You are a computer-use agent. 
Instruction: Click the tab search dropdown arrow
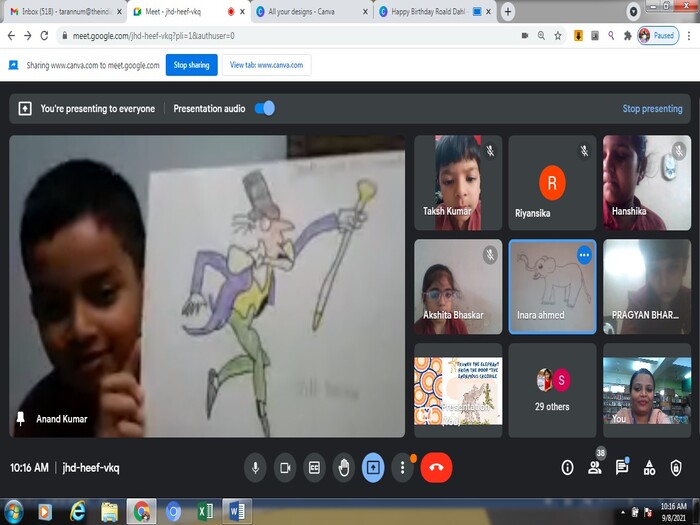[x=633, y=12]
